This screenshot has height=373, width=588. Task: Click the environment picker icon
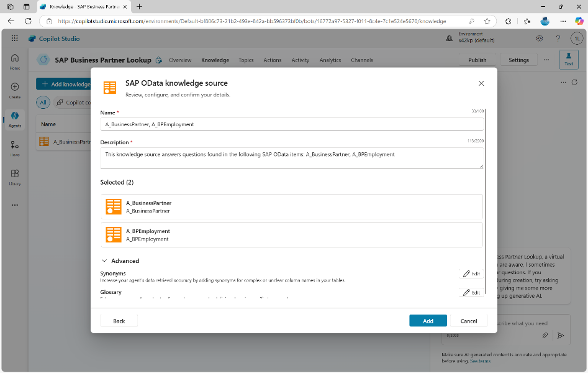point(450,39)
